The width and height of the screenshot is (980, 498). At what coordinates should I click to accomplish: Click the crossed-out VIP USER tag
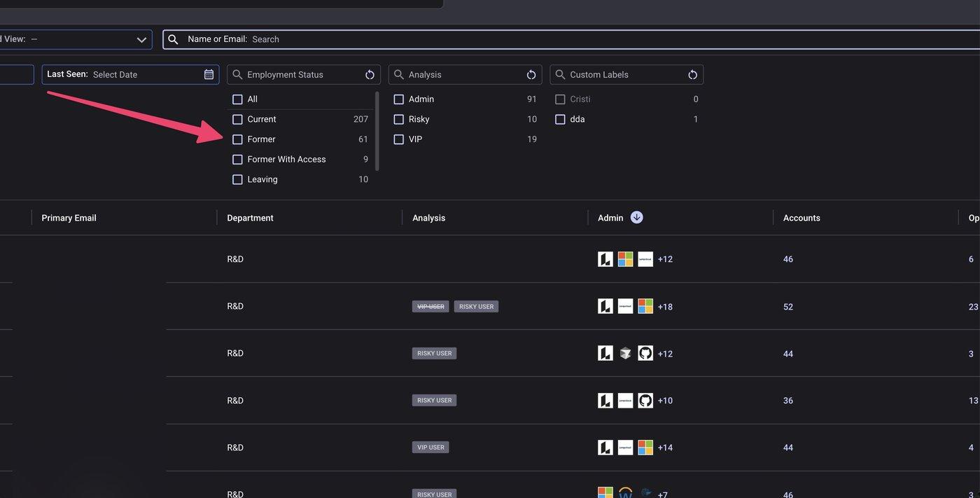click(430, 306)
